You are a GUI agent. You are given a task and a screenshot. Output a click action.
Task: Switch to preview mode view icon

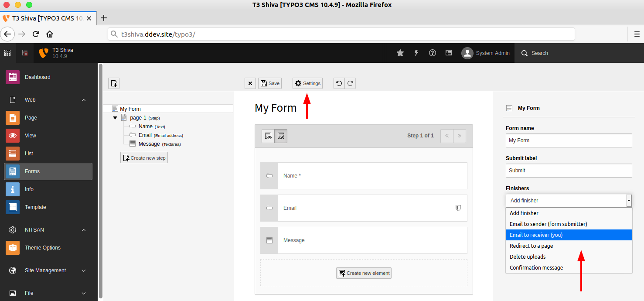click(268, 136)
